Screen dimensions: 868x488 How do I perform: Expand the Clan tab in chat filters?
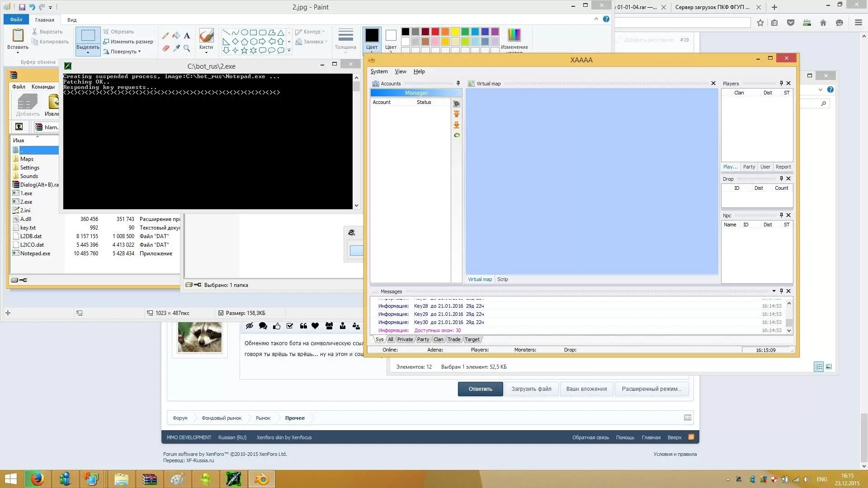pos(438,339)
